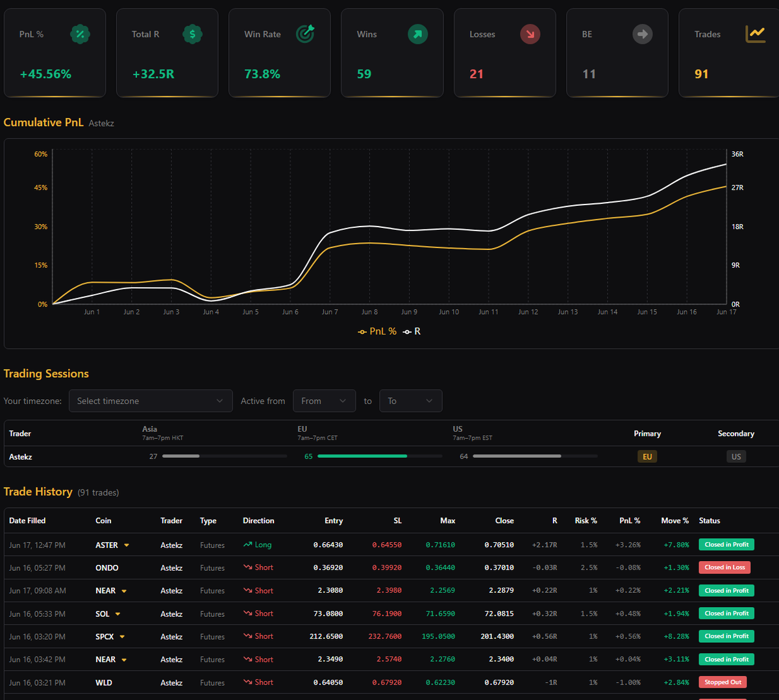Screen dimensions: 779x700
Task: Sort by PnL % column header
Action: coord(630,521)
